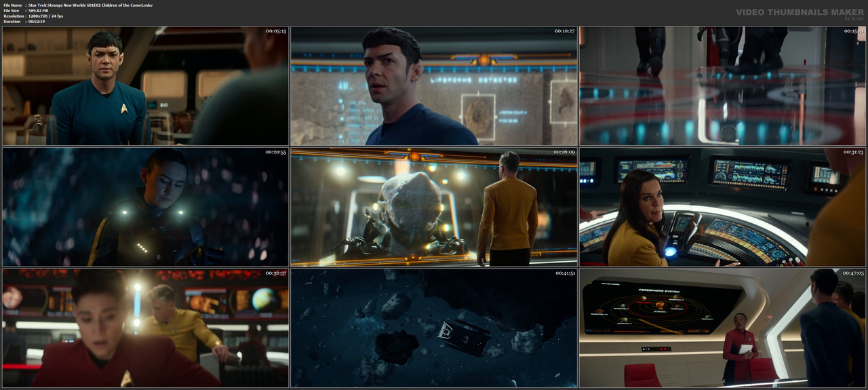The image size is (868, 390).
Task: Click the file name text ending in Comet.mkv
Action: point(90,5)
